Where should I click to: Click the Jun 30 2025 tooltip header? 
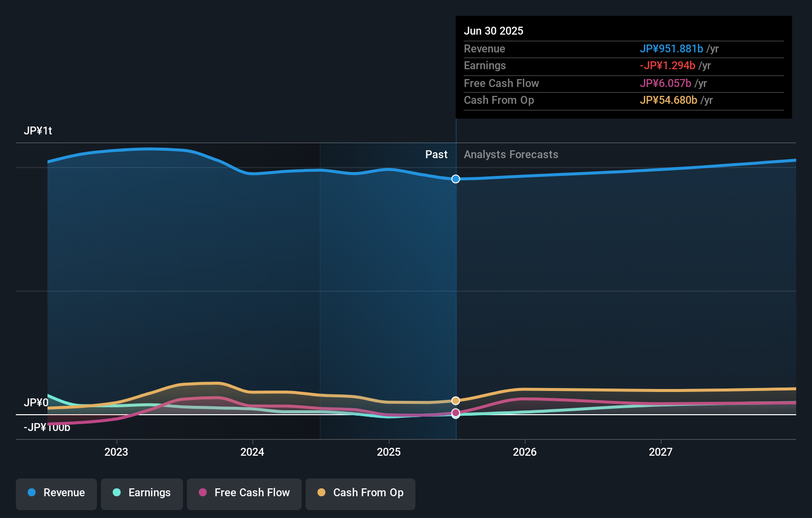(x=494, y=31)
